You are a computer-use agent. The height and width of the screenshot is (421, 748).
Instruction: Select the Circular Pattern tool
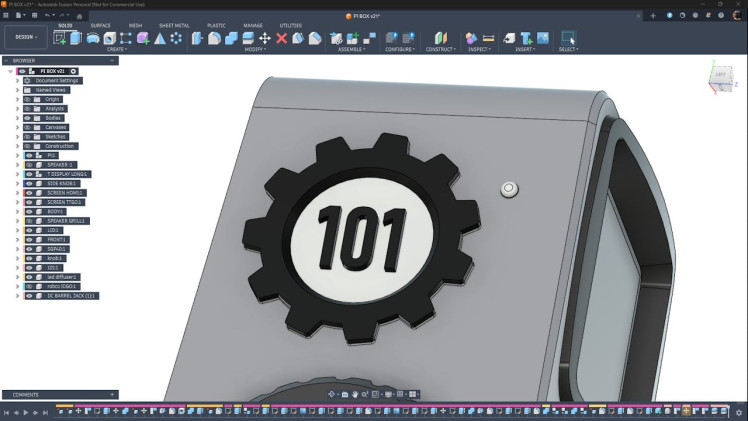click(176, 38)
